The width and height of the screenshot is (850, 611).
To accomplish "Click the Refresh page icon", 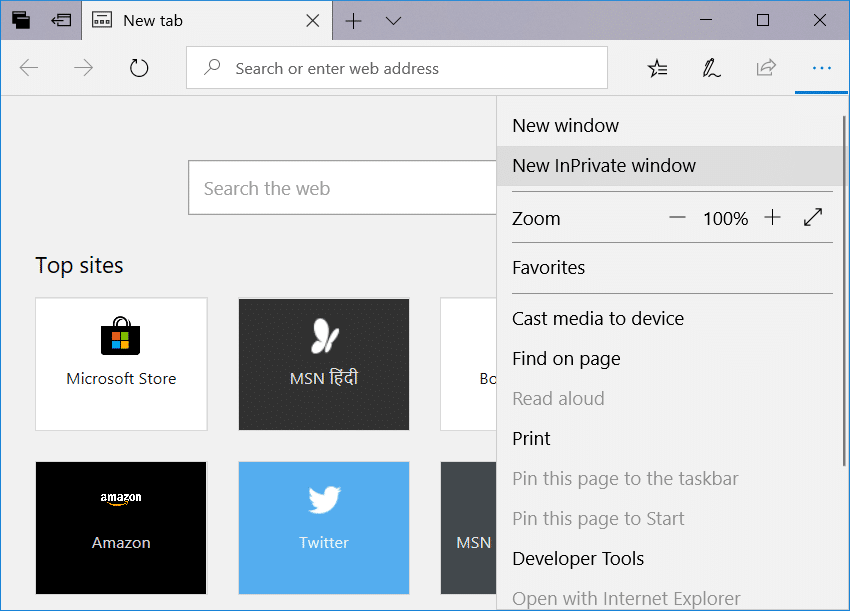I will pos(139,68).
